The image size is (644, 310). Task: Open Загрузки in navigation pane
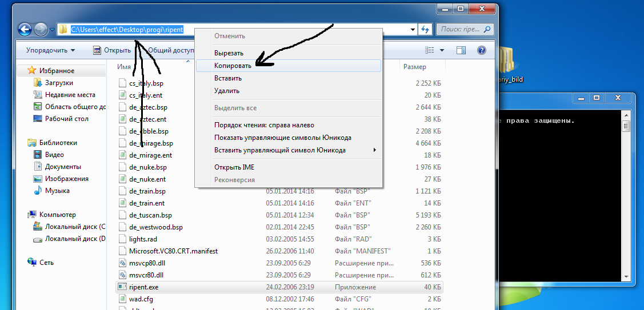click(53, 83)
